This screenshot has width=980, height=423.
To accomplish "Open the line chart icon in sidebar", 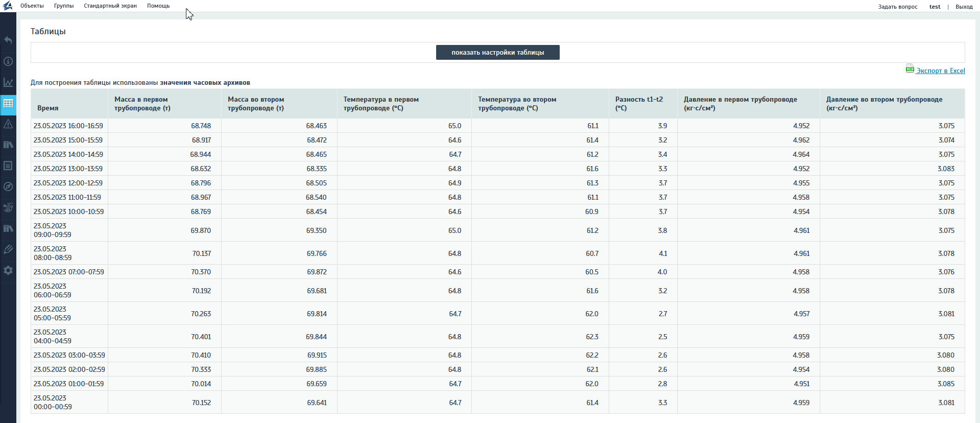I will pos(8,82).
